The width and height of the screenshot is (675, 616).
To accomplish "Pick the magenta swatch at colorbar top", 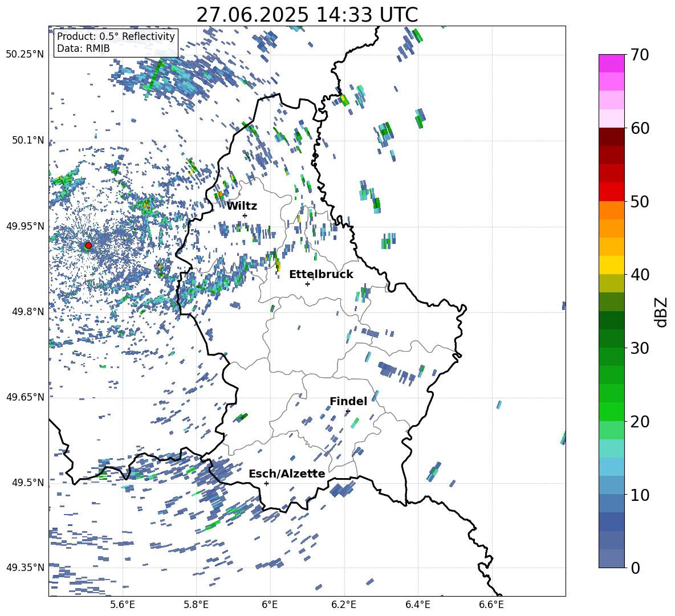I will [611, 64].
